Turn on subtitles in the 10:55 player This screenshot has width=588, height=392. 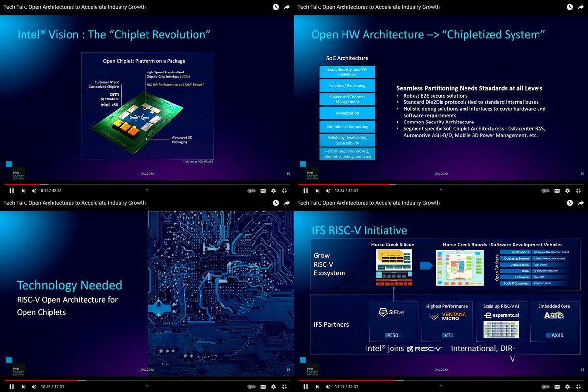click(263, 386)
